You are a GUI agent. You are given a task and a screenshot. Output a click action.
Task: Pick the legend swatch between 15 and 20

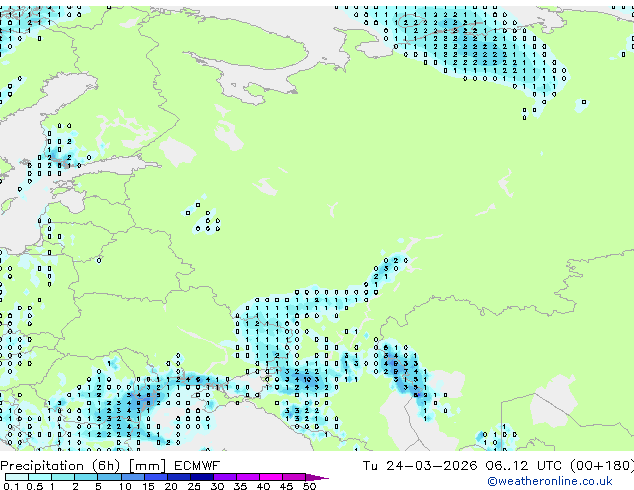pos(156,477)
